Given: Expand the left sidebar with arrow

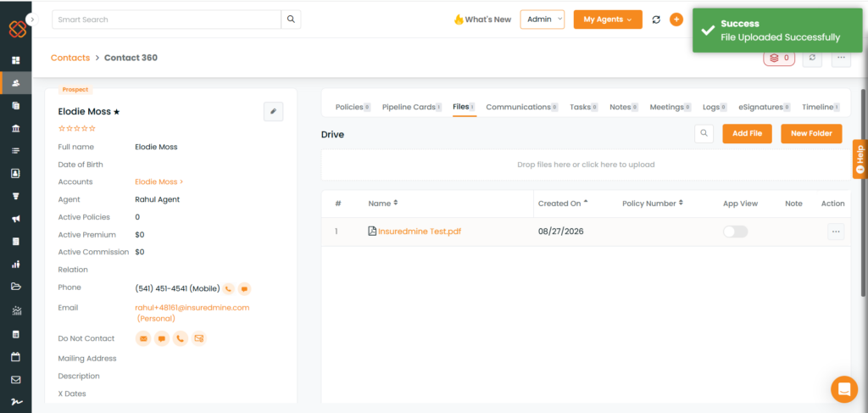Looking at the screenshot, I should 32,20.
